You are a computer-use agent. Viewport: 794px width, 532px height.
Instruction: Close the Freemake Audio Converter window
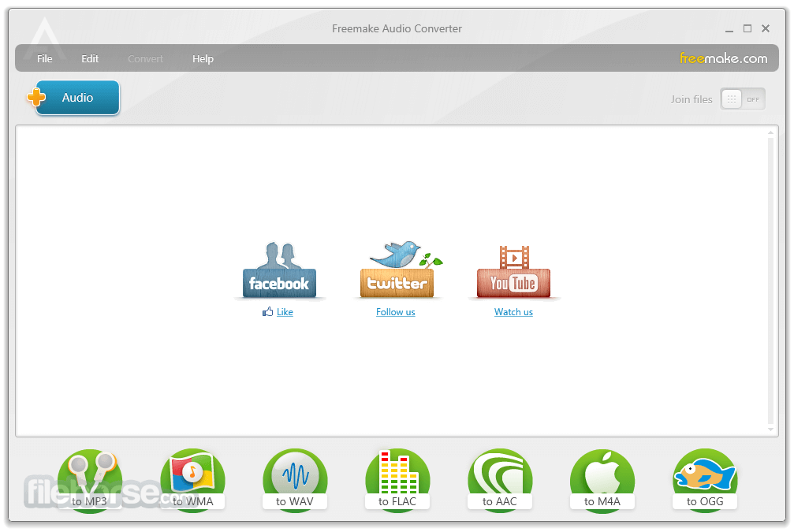click(x=766, y=28)
